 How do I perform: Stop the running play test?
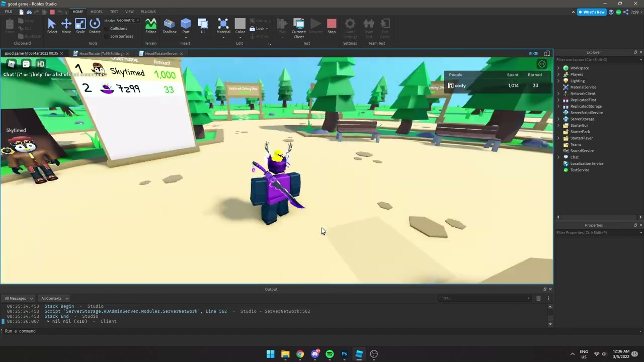pos(332,26)
